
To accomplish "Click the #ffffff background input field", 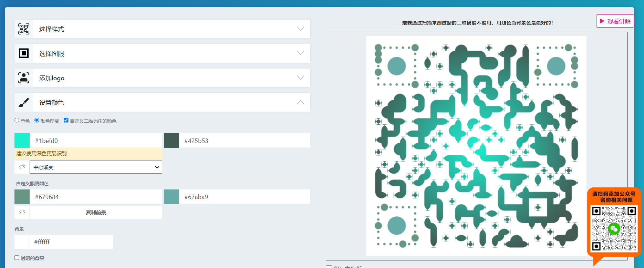I will pos(71,242).
